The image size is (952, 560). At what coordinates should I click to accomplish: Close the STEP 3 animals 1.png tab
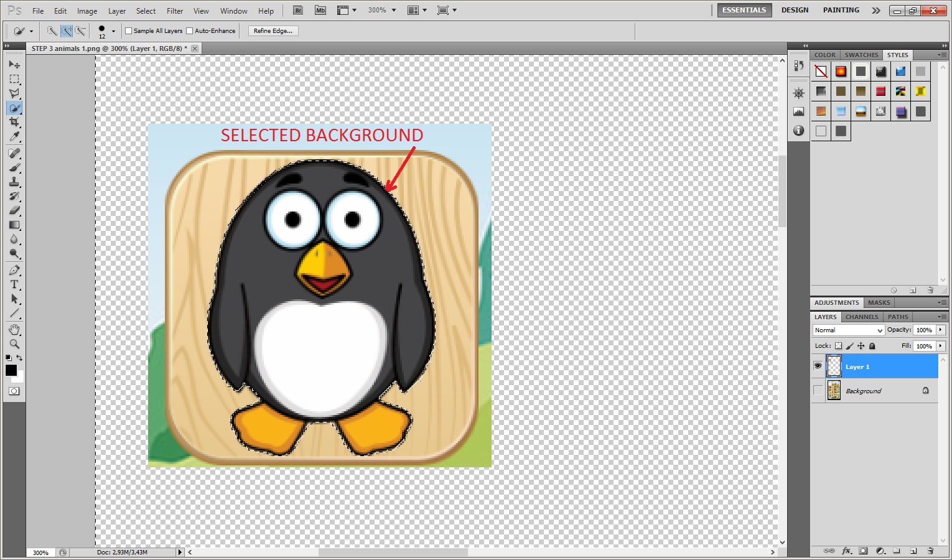coord(195,49)
